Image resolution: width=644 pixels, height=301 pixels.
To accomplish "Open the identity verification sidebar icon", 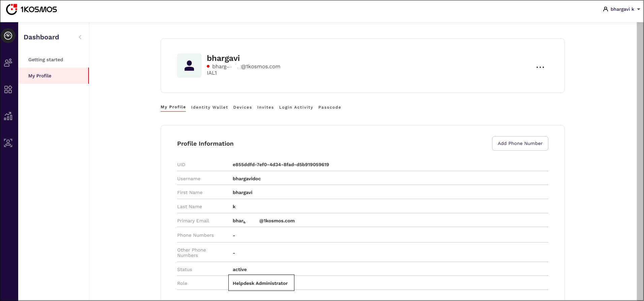I will click(x=8, y=143).
